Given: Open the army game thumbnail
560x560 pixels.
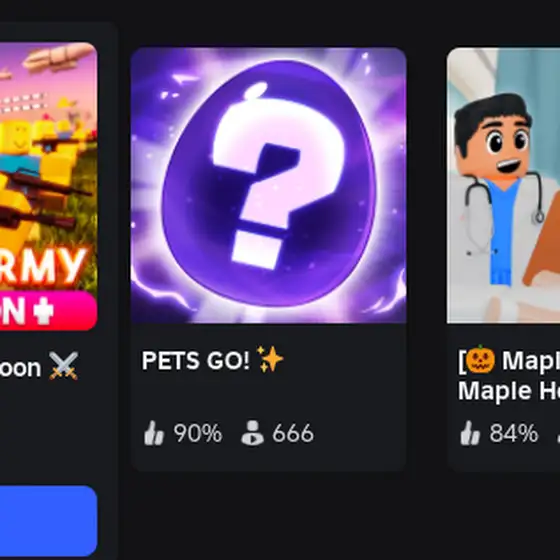Looking at the screenshot, I should point(48,186).
